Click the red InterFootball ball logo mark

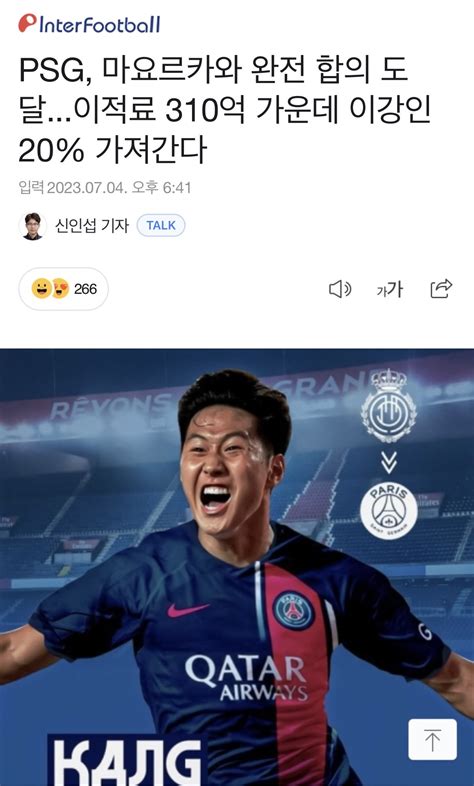click(x=28, y=23)
